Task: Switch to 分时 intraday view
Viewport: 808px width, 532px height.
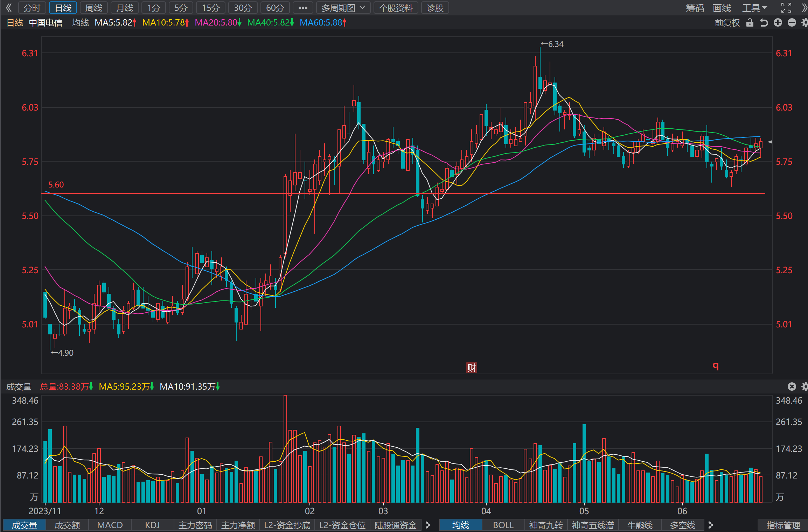Action: [32, 8]
